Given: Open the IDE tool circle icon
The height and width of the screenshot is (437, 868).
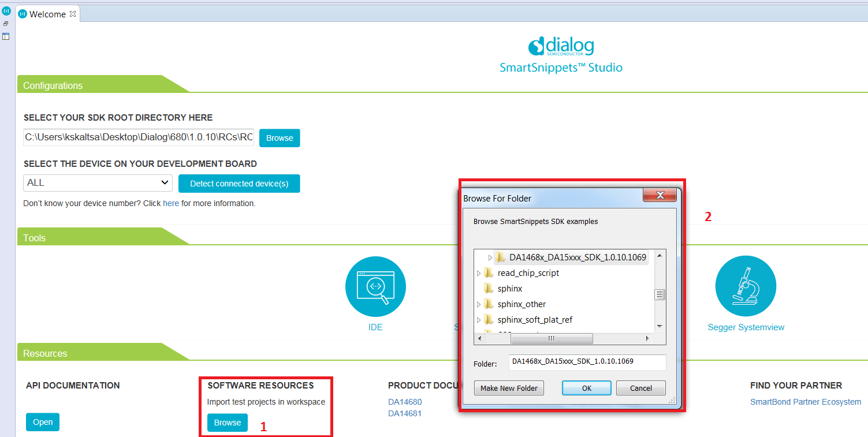Looking at the screenshot, I should (x=375, y=287).
